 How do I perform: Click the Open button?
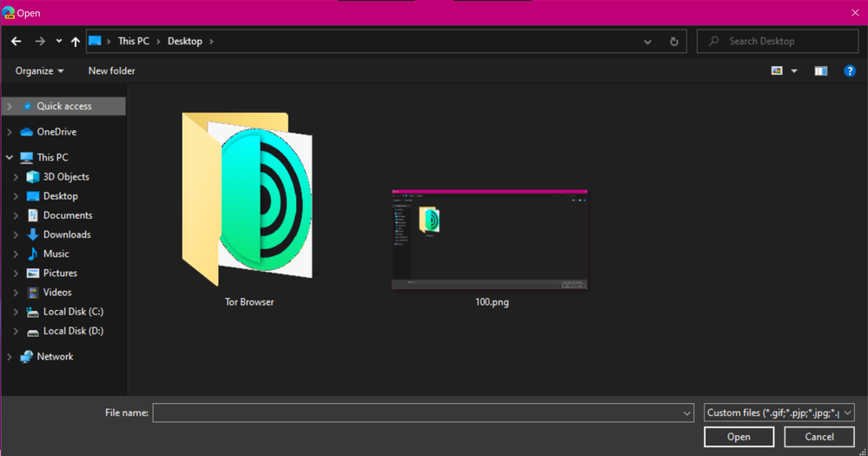tap(739, 437)
